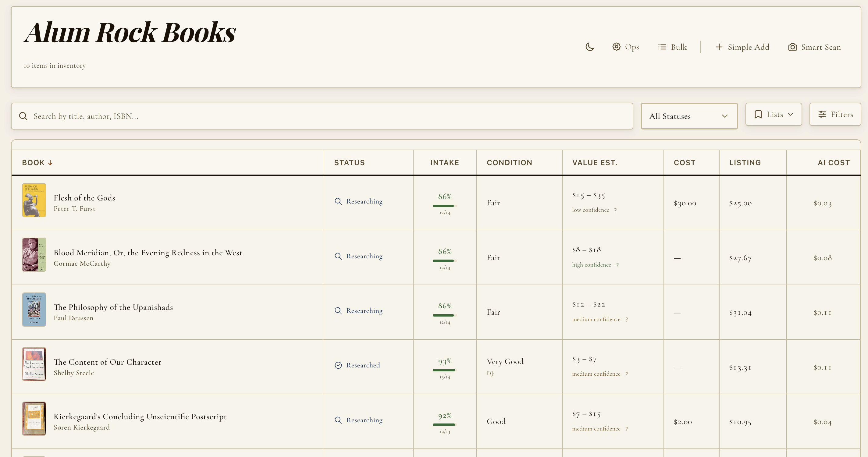Open Bulk list actions
The image size is (868, 457).
click(x=672, y=47)
